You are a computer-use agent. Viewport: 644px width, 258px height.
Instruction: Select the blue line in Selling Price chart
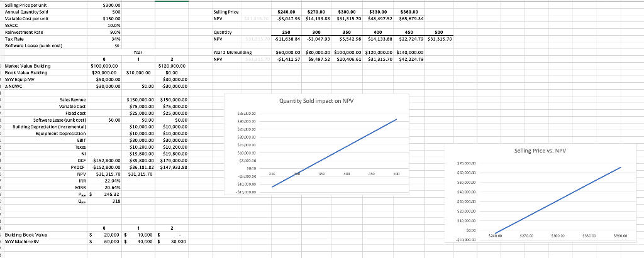[x=558, y=200]
